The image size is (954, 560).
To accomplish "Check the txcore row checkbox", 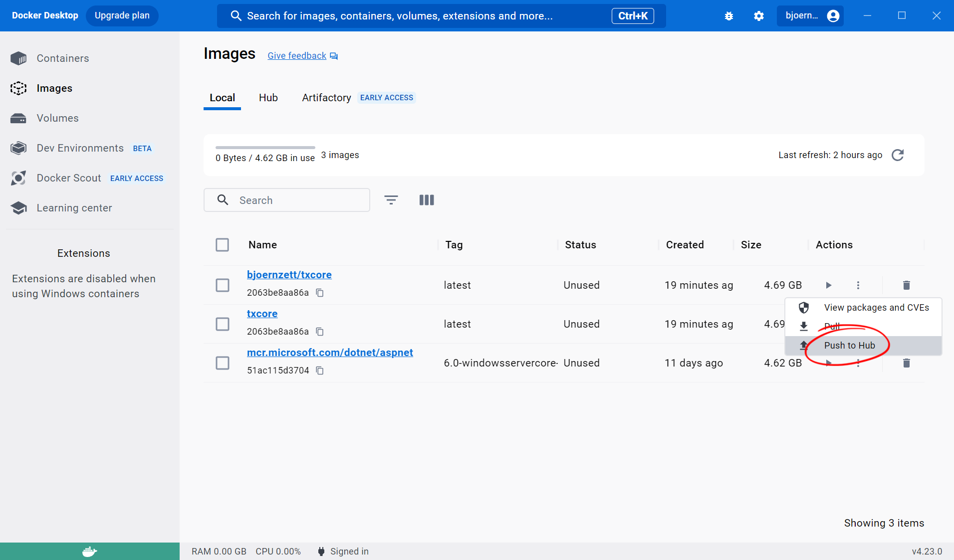I will pos(222,324).
